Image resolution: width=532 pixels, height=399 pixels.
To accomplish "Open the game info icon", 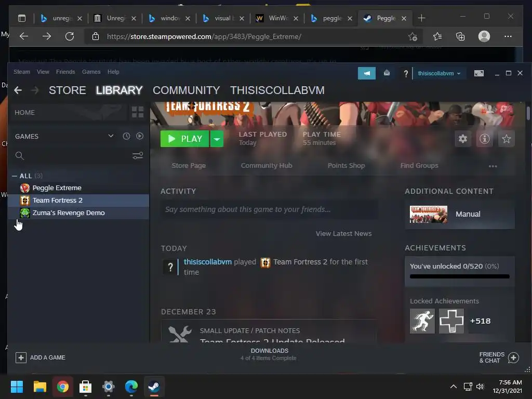I will pyautogui.click(x=485, y=139).
